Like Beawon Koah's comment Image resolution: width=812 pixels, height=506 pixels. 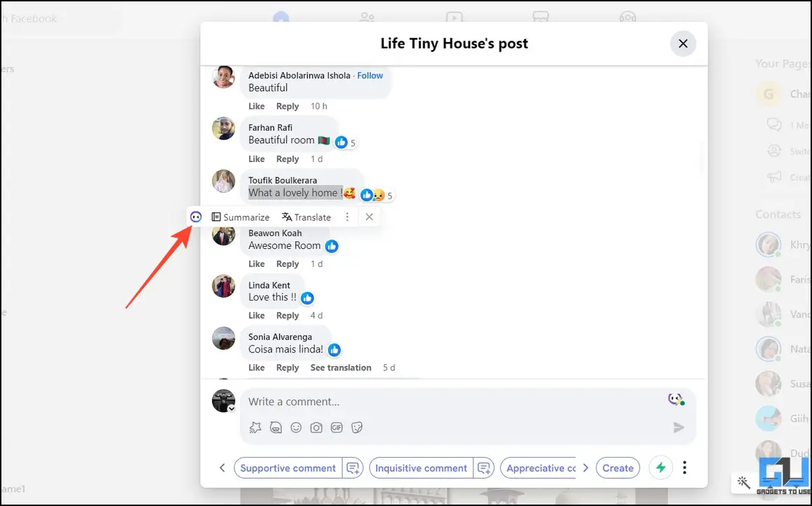257,264
